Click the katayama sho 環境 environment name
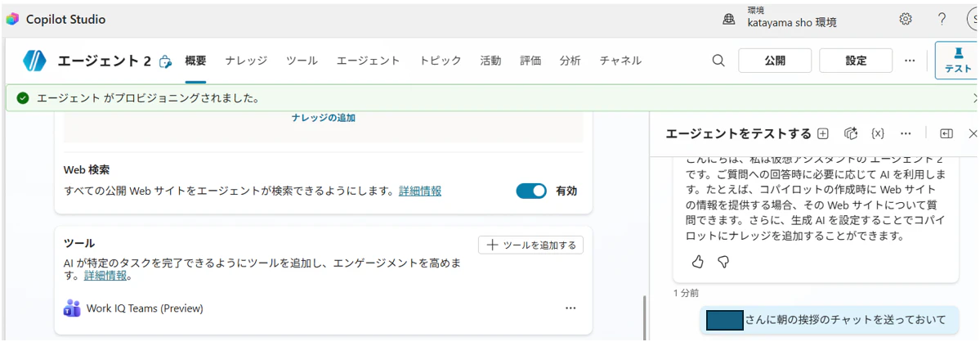The width and height of the screenshot is (980, 342). (x=792, y=23)
